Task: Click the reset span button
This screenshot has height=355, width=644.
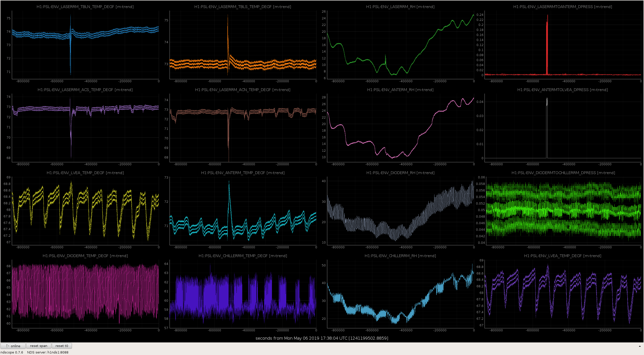Action: 39,346
